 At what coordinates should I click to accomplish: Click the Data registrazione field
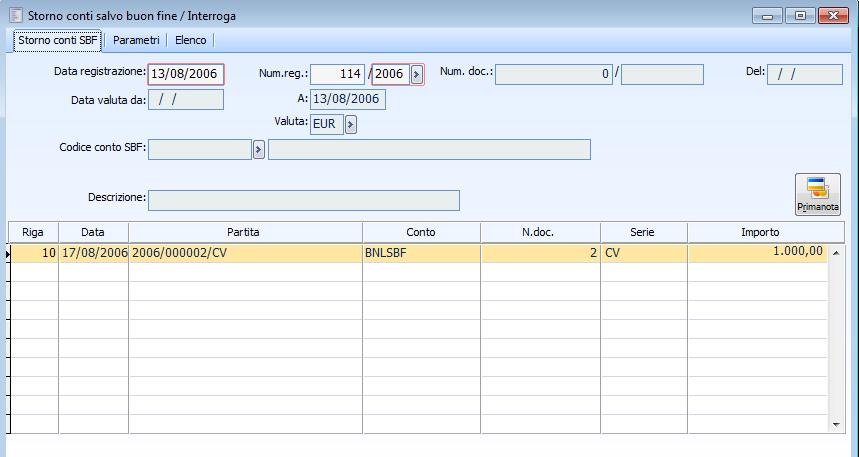186,74
